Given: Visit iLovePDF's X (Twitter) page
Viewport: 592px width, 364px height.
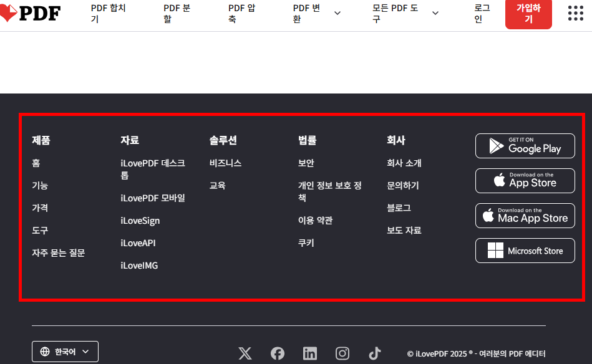Looking at the screenshot, I should pos(245,352).
